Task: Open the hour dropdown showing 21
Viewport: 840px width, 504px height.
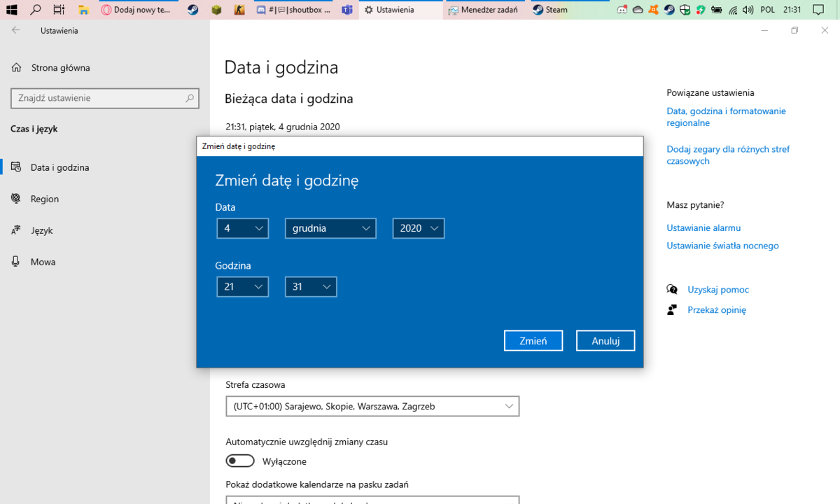Action: tap(243, 287)
